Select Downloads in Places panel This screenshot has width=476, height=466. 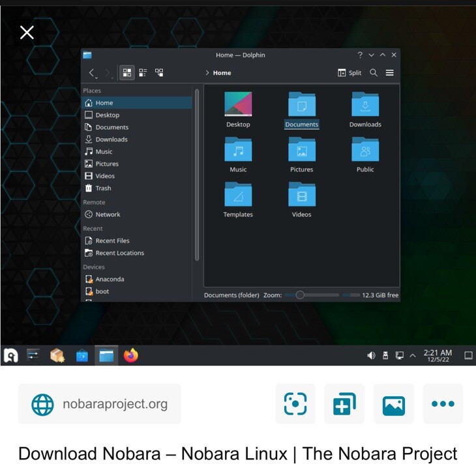click(137, 139)
